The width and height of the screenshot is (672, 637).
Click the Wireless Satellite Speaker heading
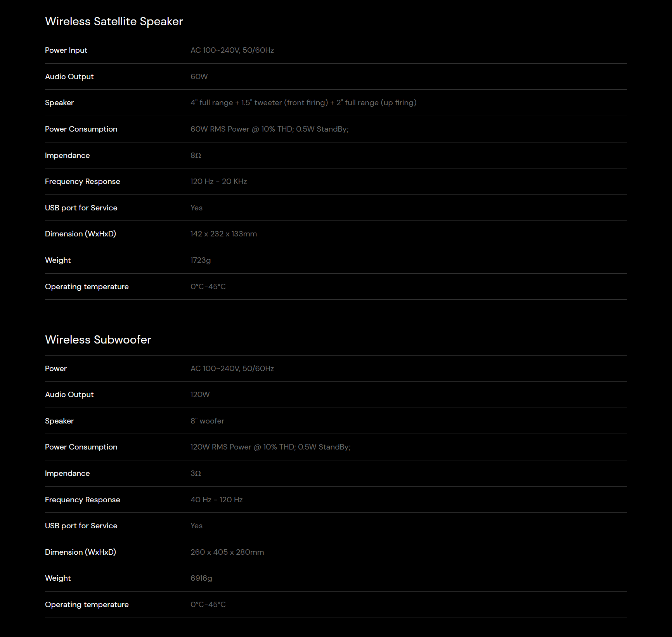[114, 21]
